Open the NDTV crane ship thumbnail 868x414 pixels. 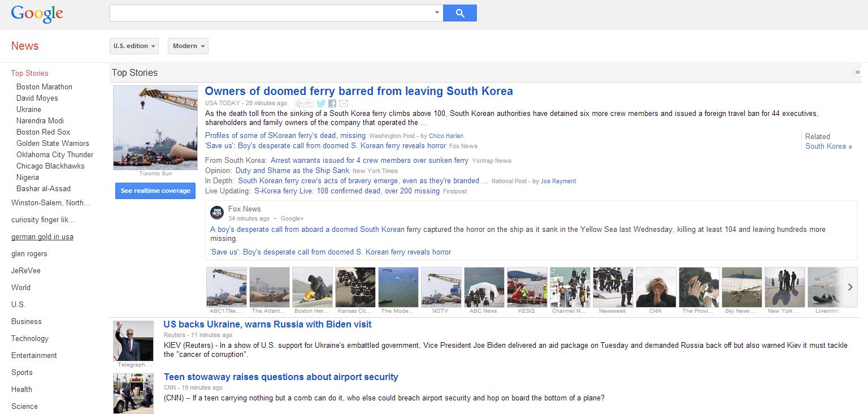click(x=441, y=287)
